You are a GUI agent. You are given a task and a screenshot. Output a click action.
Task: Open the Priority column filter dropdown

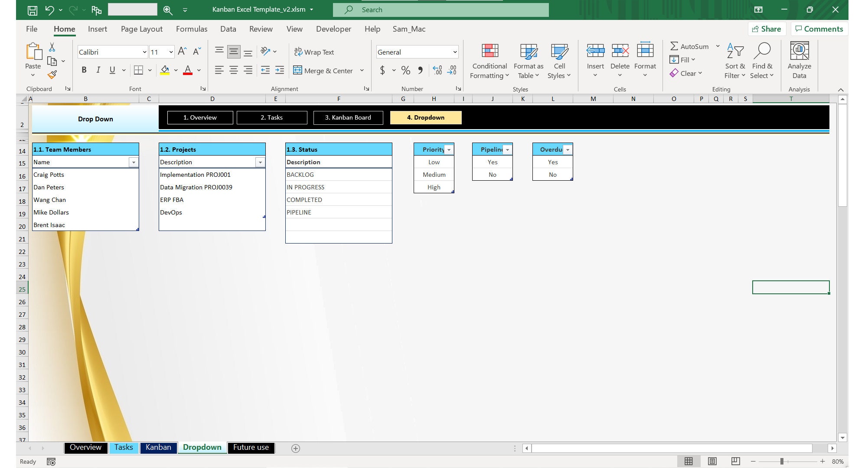[x=449, y=149]
